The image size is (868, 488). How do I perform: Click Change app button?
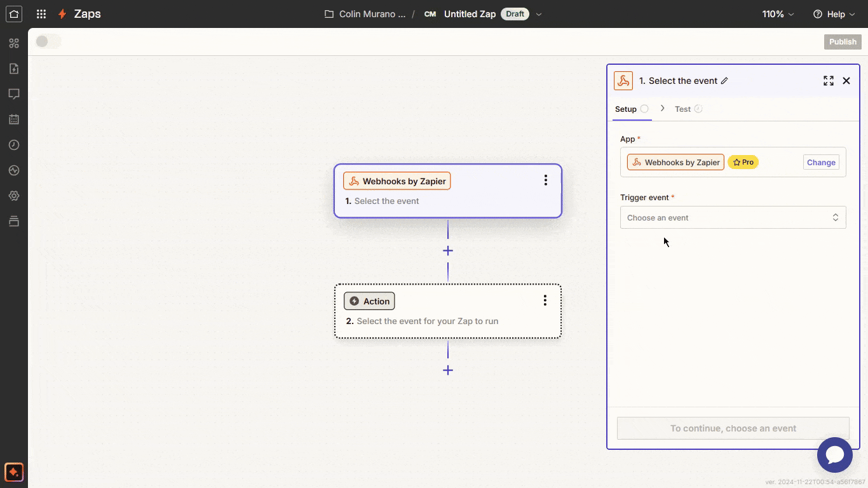[821, 162]
